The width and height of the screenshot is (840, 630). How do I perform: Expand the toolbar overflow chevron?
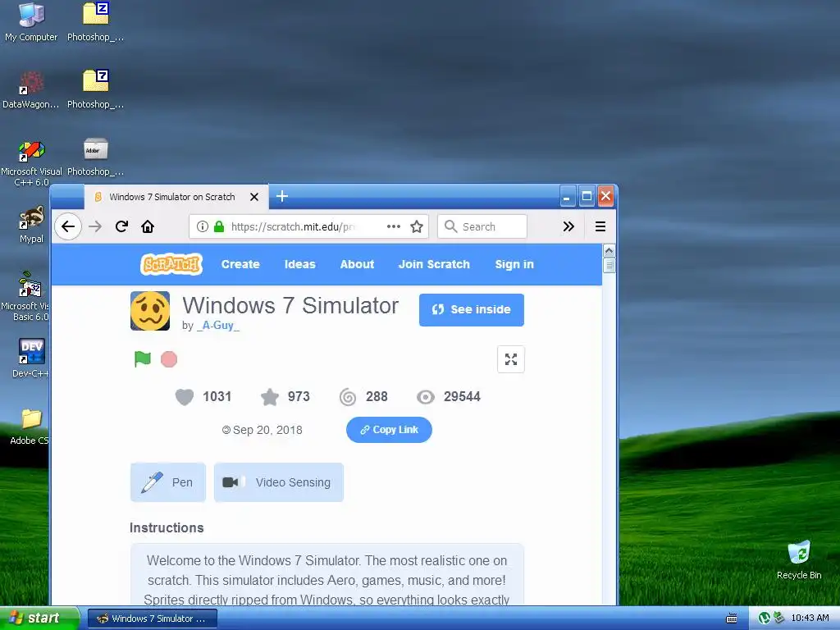[x=569, y=226]
